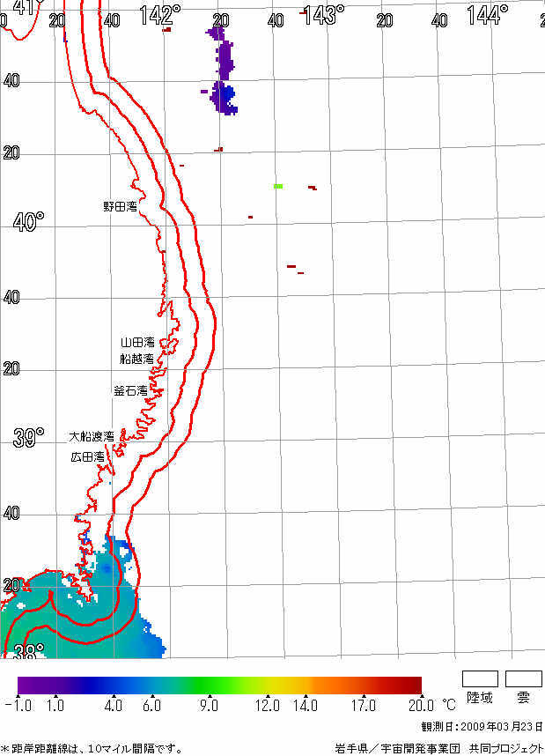Click the -1.0 scale value
545x756 pixels.
pos(18,706)
